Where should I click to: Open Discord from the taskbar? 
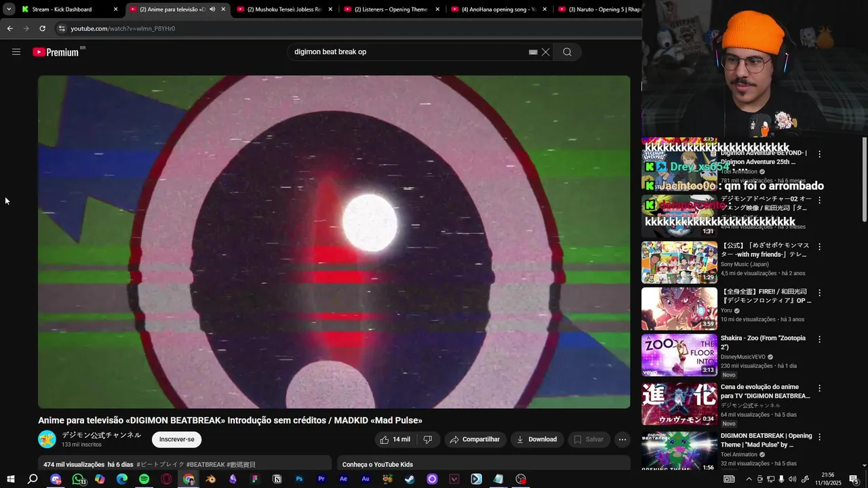56,479
